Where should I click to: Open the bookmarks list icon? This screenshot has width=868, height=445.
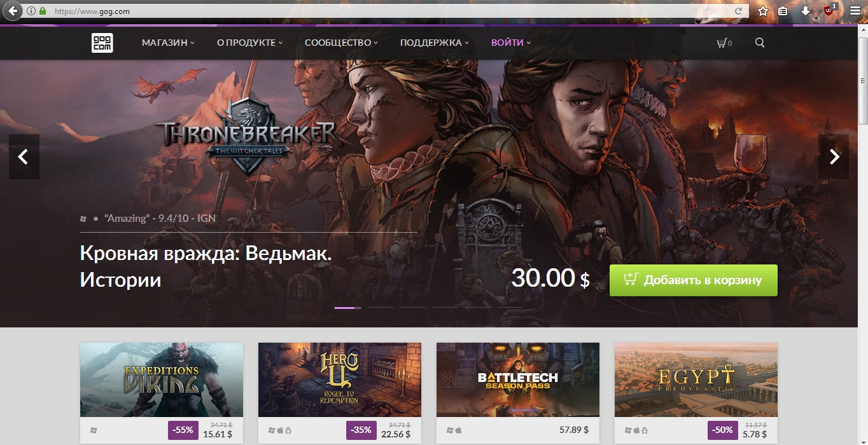(783, 11)
